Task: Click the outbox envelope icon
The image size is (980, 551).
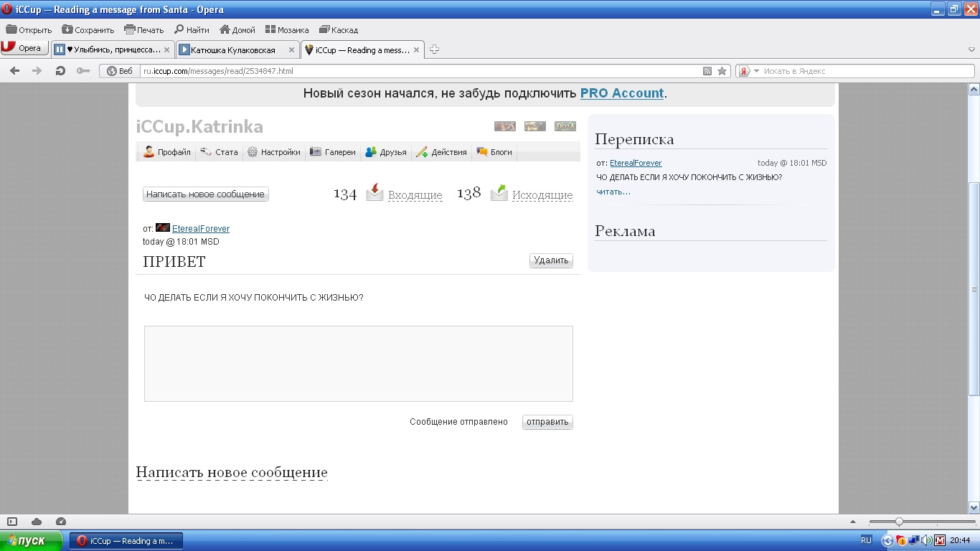Action: [x=499, y=192]
